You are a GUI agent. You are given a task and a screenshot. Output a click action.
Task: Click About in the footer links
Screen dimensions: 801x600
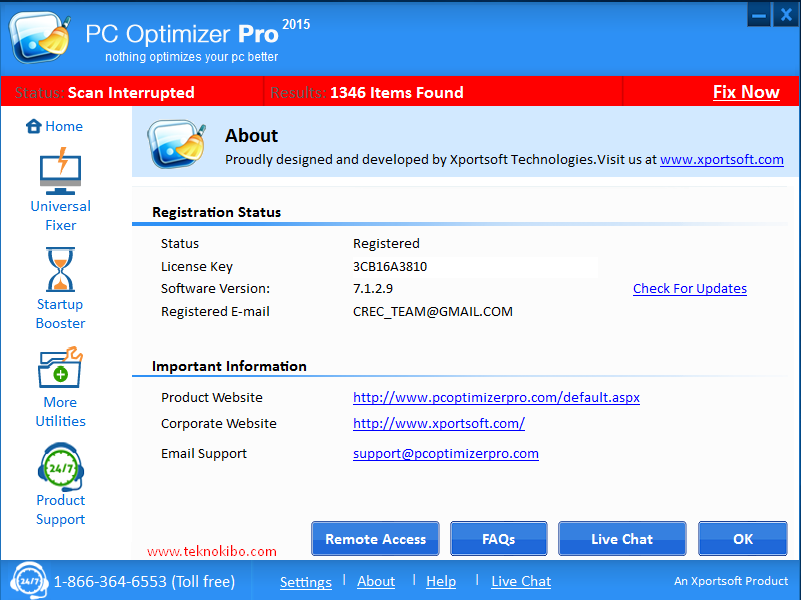point(376,581)
